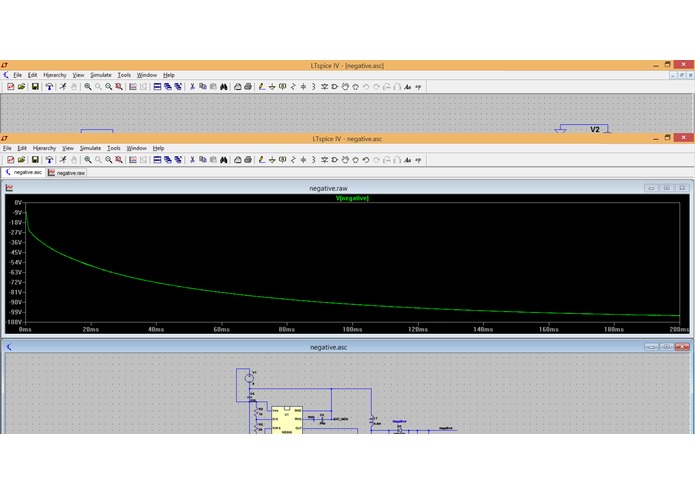Image resolution: width=695 pixels, height=494 pixels.
Task: Click Zoom In icon in back window toolbar
Action: click(x=88, y=87)
